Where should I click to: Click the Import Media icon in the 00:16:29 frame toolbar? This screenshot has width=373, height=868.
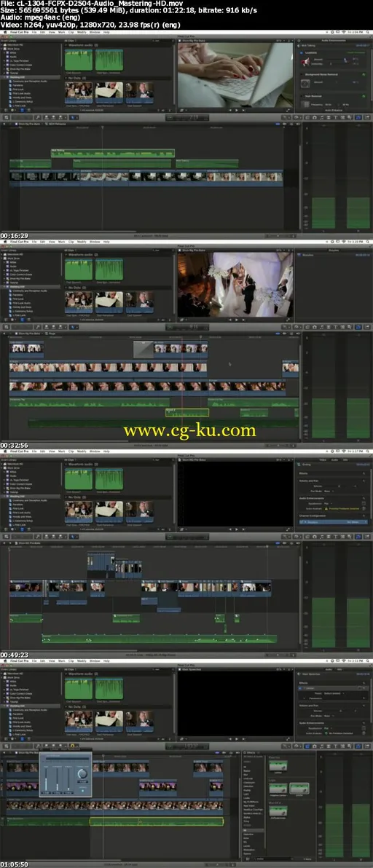pyautogui.click(x=6, y=117)
